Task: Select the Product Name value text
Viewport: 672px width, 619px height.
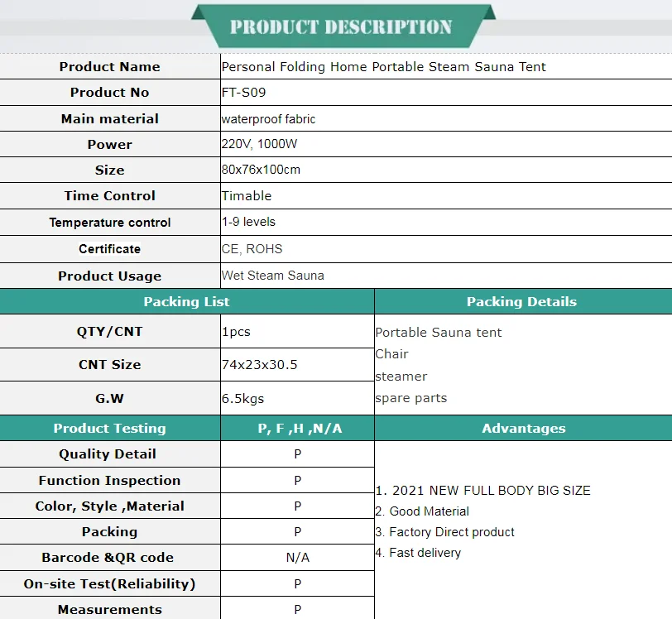Action: [383, 67]
